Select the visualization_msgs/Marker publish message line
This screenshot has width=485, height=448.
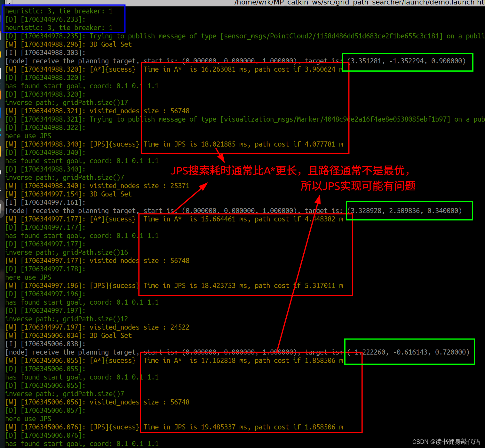pyautogui.click(x=245, y=119)
